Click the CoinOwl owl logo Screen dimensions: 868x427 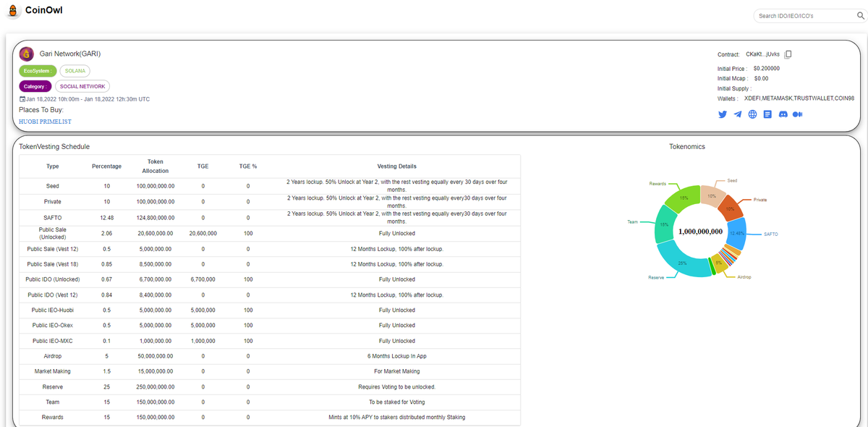tap(12, 12)
